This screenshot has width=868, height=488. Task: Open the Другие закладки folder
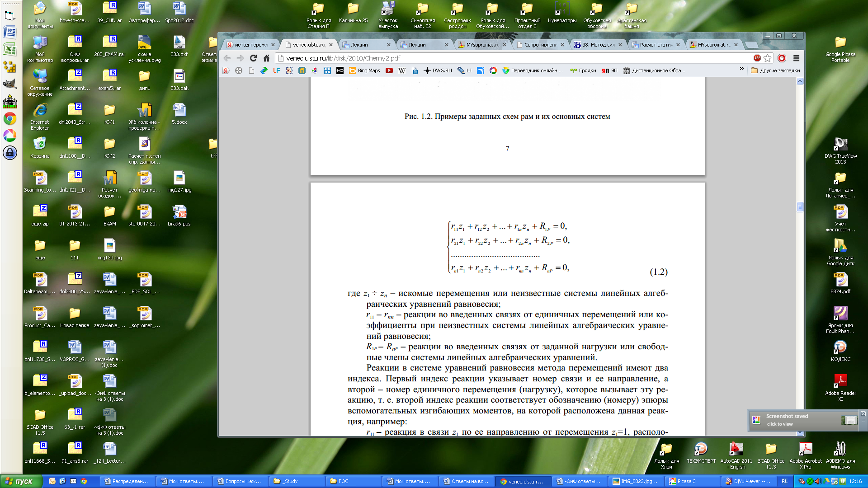point(775,70)
